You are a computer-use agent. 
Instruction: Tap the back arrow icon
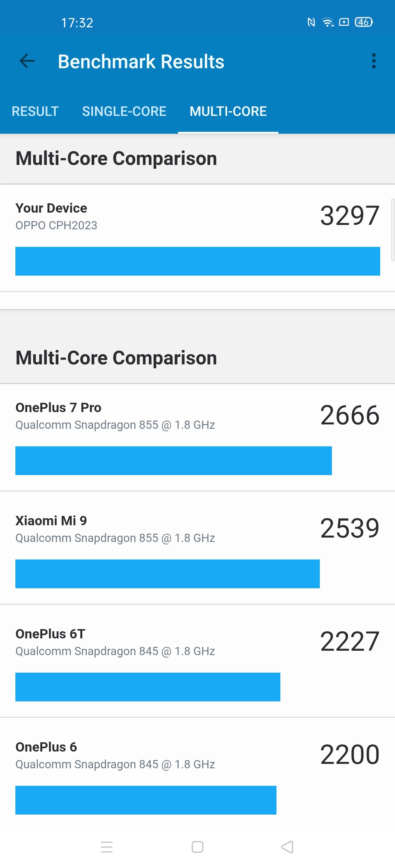pyautogui.click(x=27, y=61)
